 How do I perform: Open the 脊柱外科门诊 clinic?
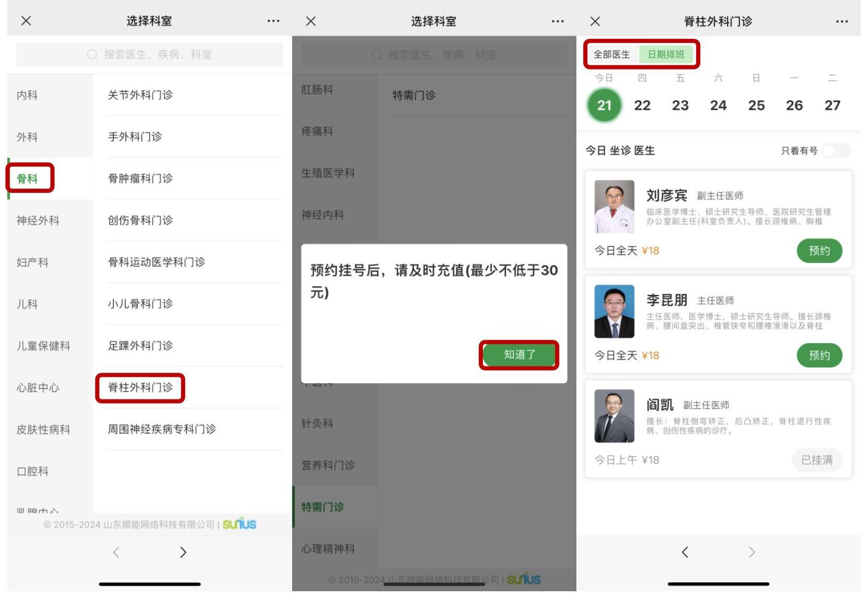pyautogui.click(x=141, y=388)
